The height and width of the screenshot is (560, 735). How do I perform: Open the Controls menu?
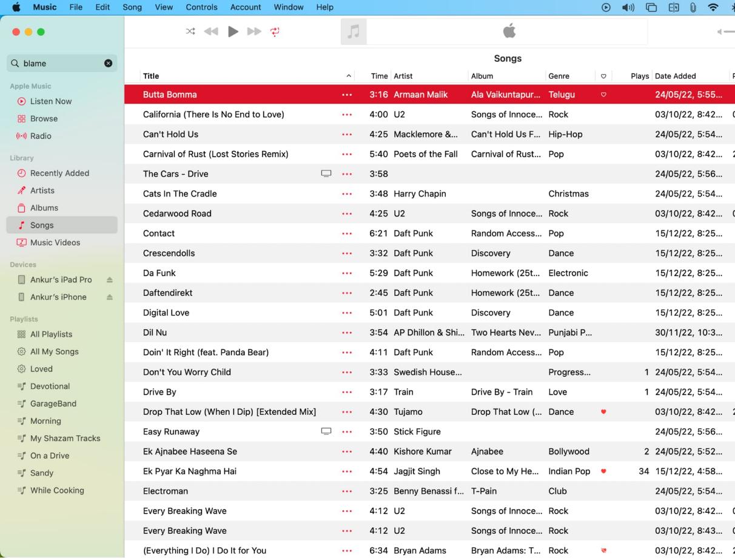(201, 7)
